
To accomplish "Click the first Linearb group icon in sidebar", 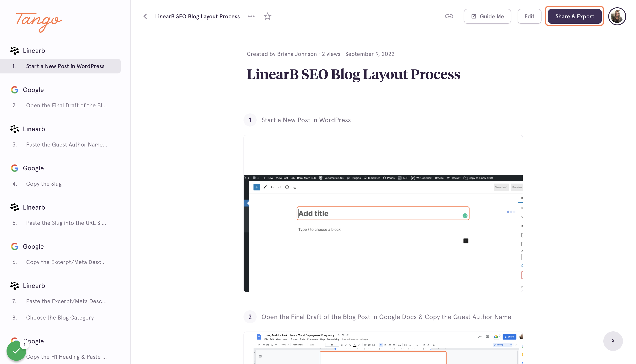I will click(14, 51).
